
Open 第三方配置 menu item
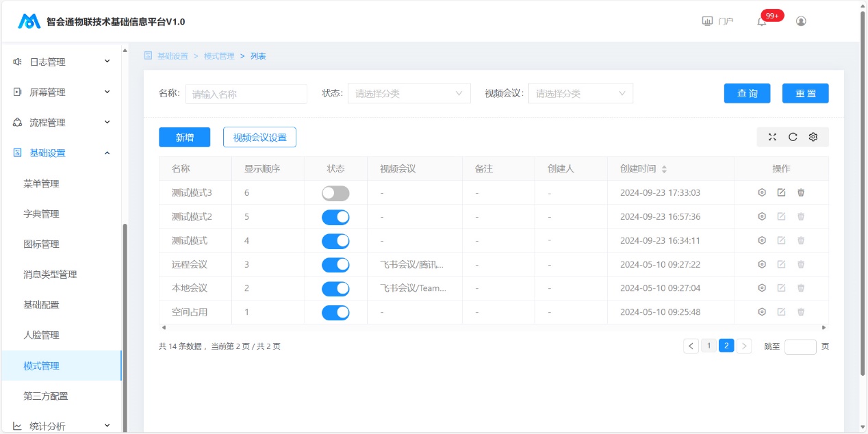click(x=46, y=396)
